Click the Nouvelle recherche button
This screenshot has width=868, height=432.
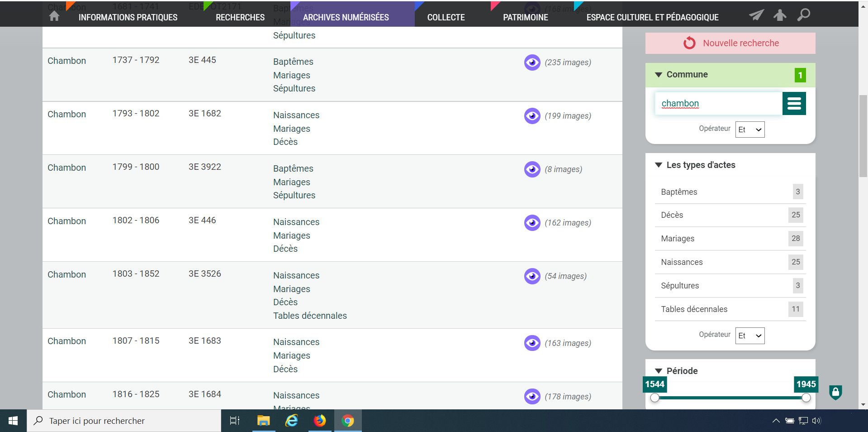point(730,43)
